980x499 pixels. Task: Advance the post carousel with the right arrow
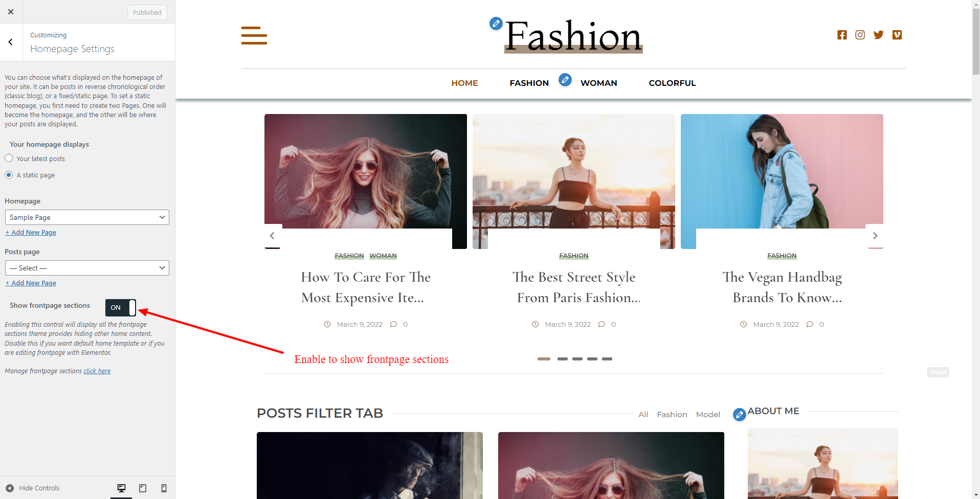(875, 236)
